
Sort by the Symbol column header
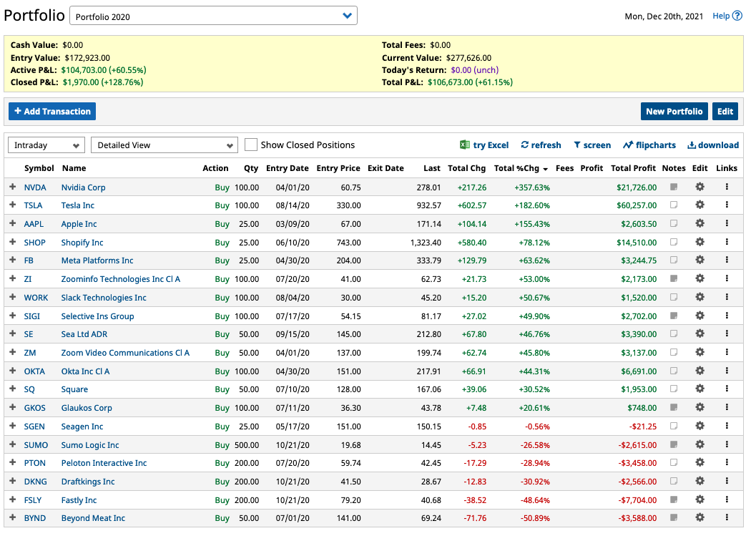pos(39,168)
